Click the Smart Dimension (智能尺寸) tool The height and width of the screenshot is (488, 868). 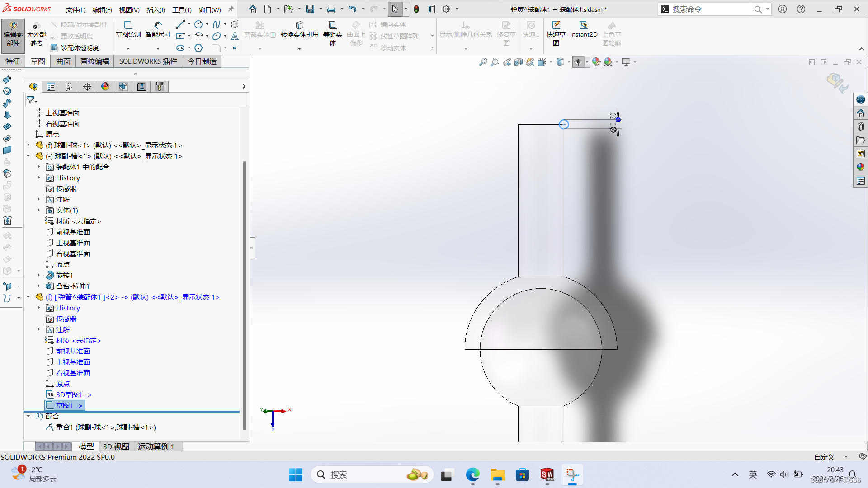(158, 29)
